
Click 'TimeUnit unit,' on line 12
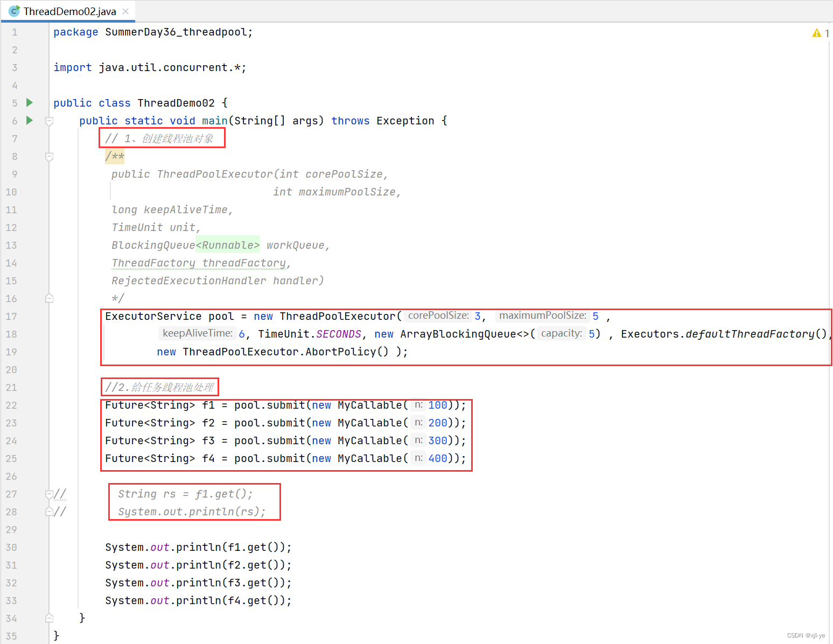(156, 228)
